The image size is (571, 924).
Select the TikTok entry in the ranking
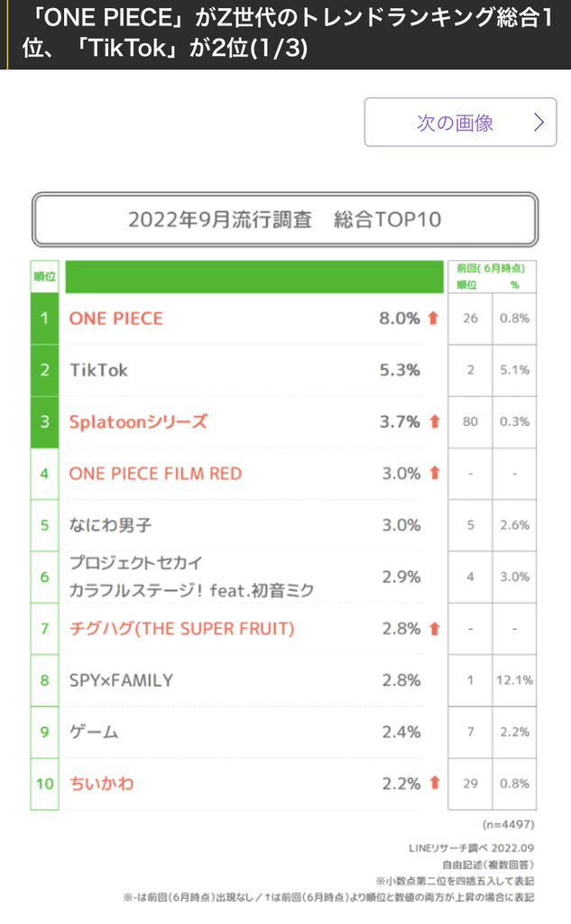pyautogui.click(x=99, y=370)
